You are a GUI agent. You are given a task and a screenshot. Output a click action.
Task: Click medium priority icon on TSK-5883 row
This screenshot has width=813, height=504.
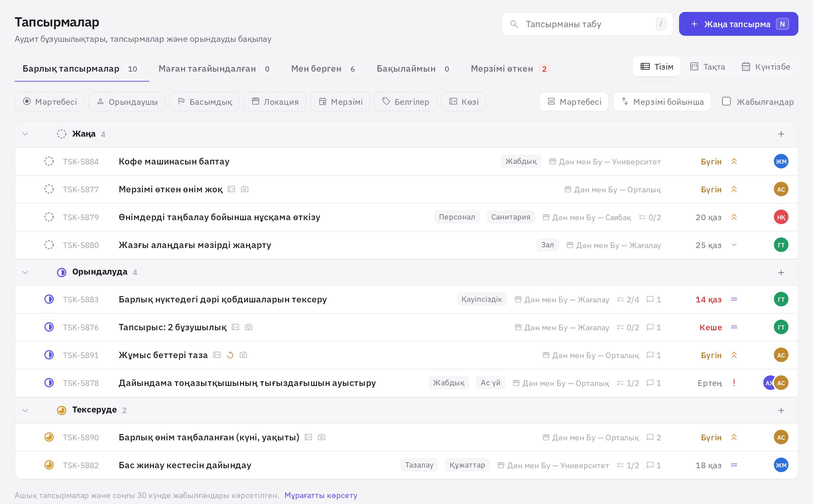click(x=734, y=299)
